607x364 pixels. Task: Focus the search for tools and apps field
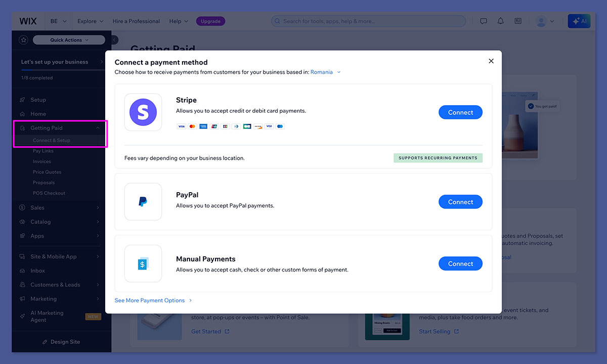point(368,21)
